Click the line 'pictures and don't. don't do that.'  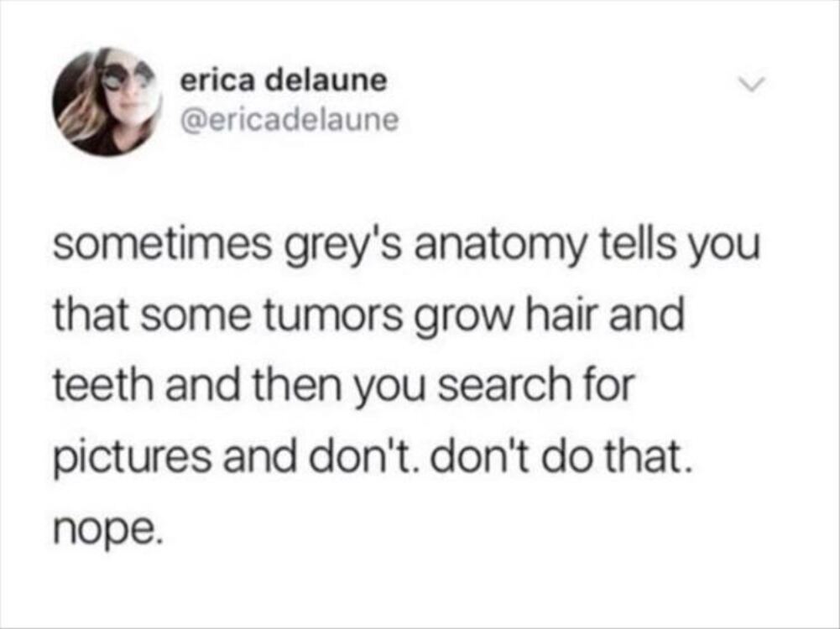point(373,458)
